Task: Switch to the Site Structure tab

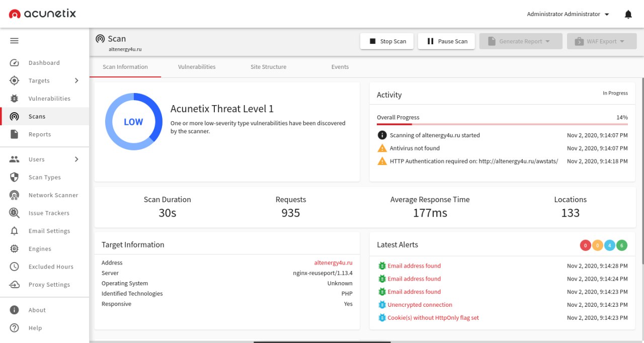Action: (x=268, y=67)
